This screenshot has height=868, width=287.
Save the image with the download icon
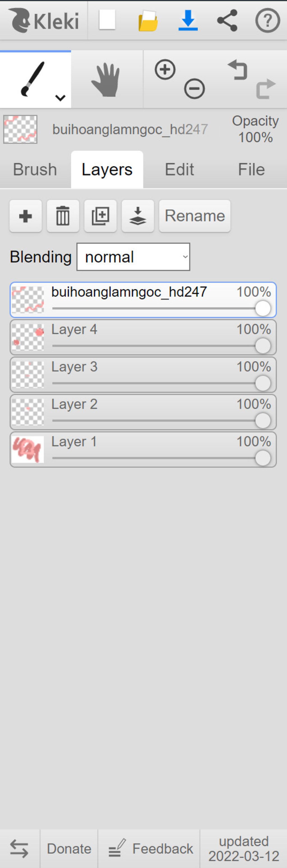coord(188,20)
